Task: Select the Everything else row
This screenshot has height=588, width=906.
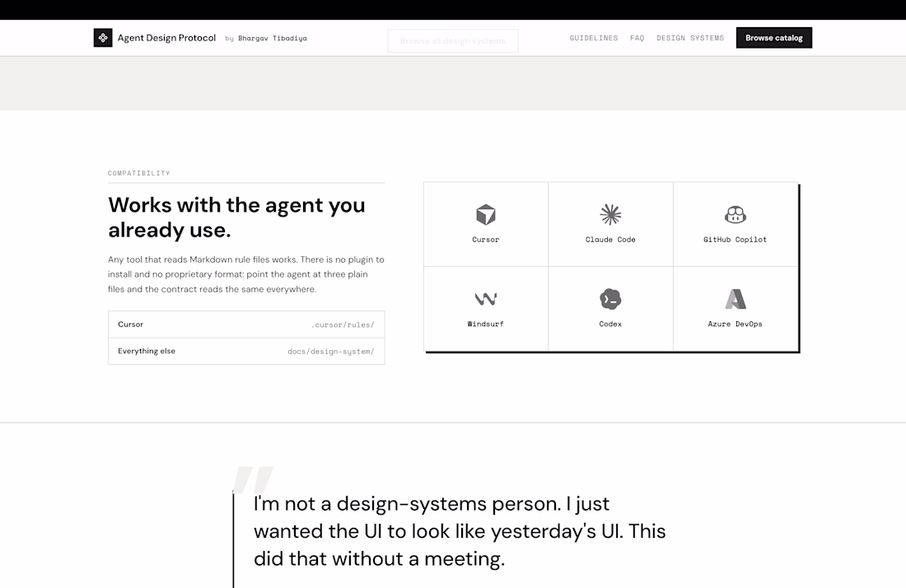Action: coord(246,351)
